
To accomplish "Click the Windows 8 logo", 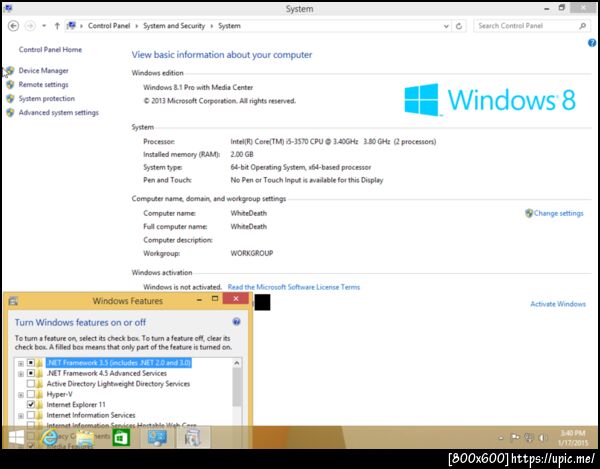I will pyautogui.click(x=490, y=99).
